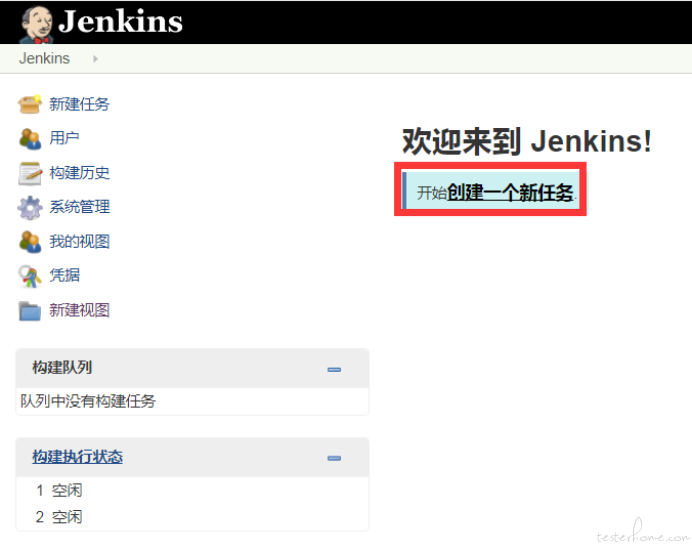Click the New Item box icon
The width and height of the screenshot is (692, 552).
tap(30, 104)
